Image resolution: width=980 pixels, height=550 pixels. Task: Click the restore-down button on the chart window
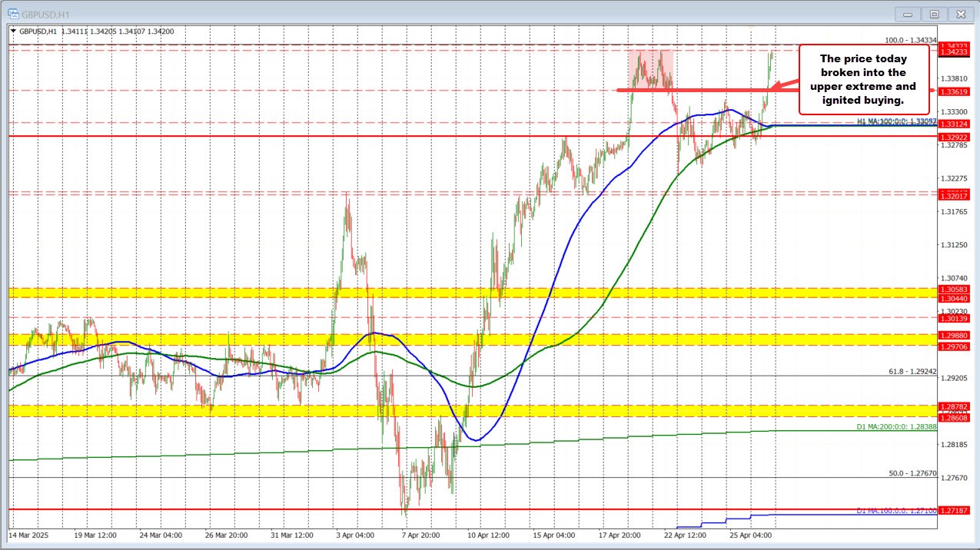coord(934,13)
